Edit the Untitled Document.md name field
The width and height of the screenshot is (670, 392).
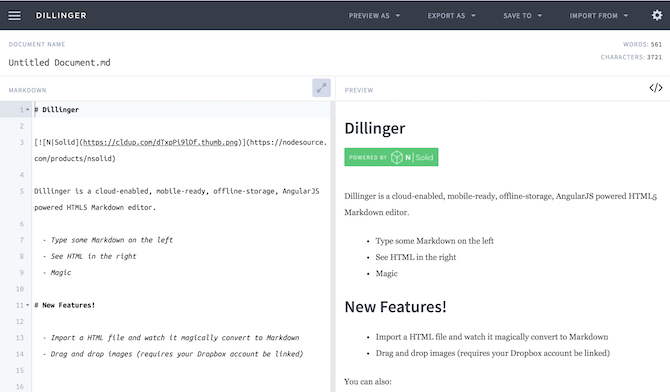[59, 62]
